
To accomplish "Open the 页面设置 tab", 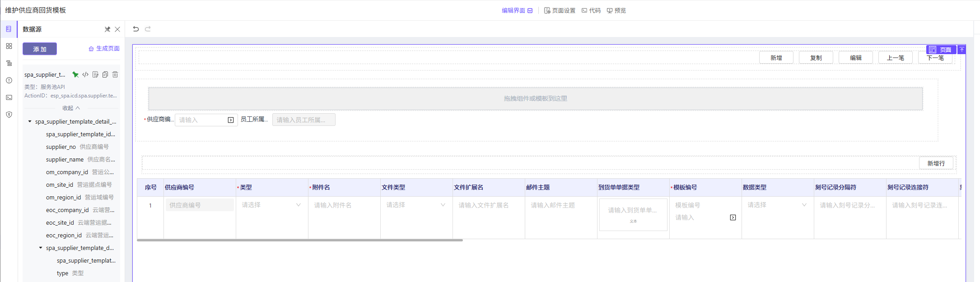I will click(560, 10).
